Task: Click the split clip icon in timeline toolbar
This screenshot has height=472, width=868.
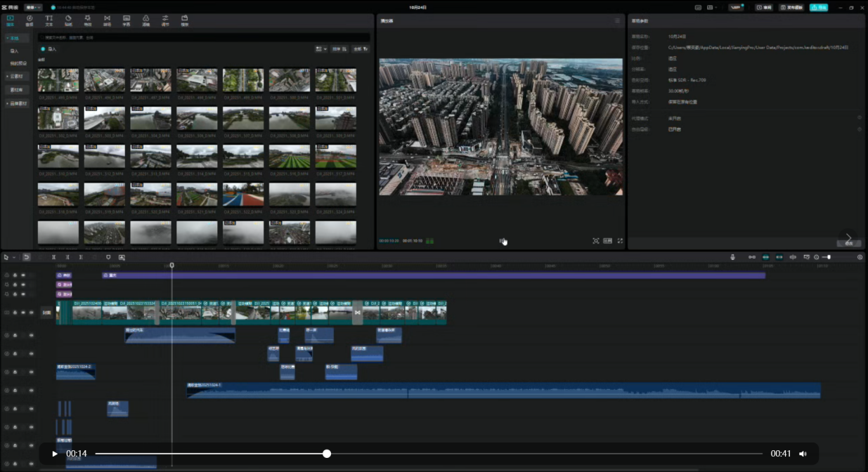Action: coord(53,257)
